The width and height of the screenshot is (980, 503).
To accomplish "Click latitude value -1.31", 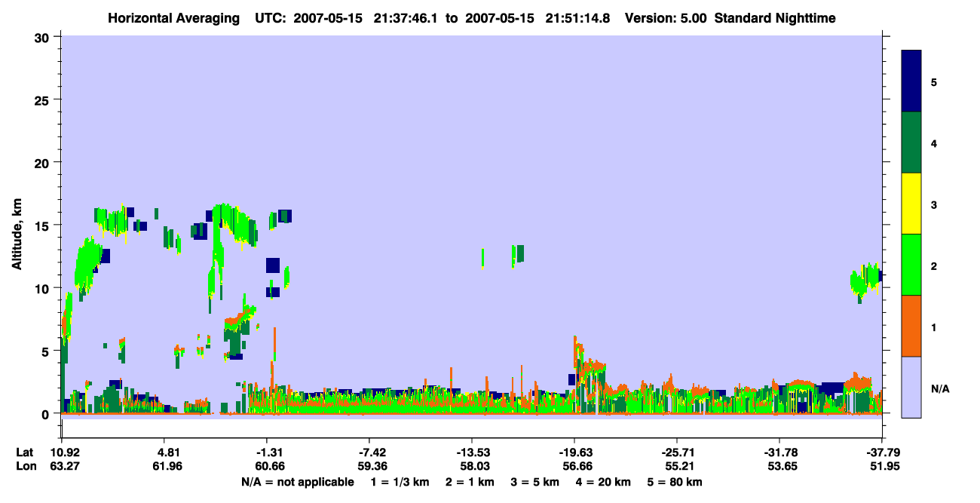I will pos(270,452).
